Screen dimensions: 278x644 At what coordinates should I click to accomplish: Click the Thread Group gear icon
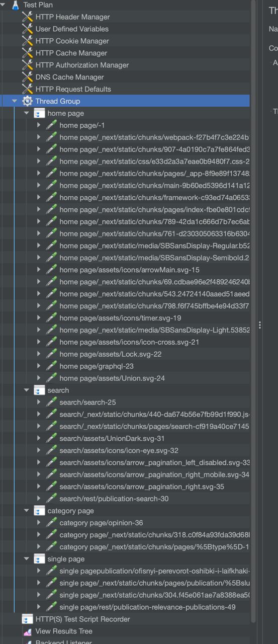[28, 101]
